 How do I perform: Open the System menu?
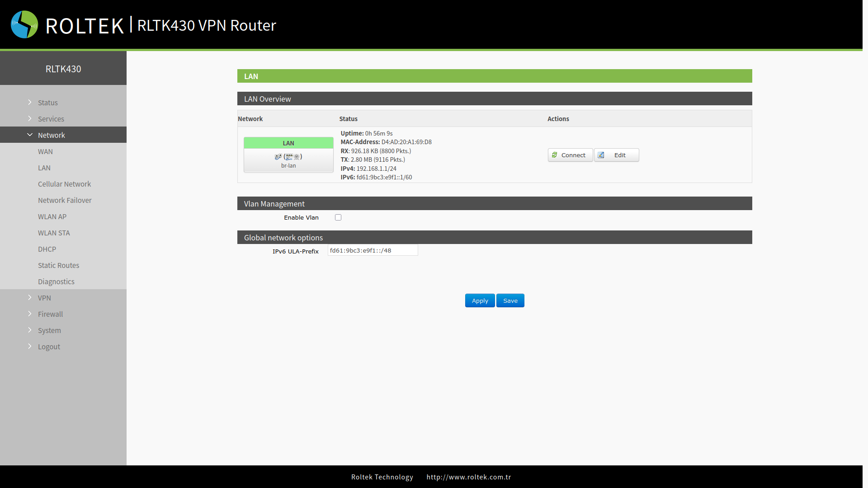(49, 330)
